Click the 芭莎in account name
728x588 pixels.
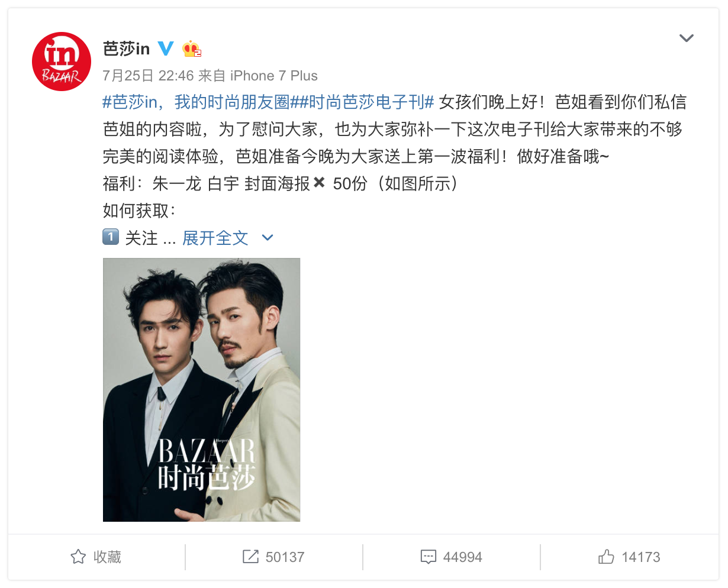click(127, 49)
